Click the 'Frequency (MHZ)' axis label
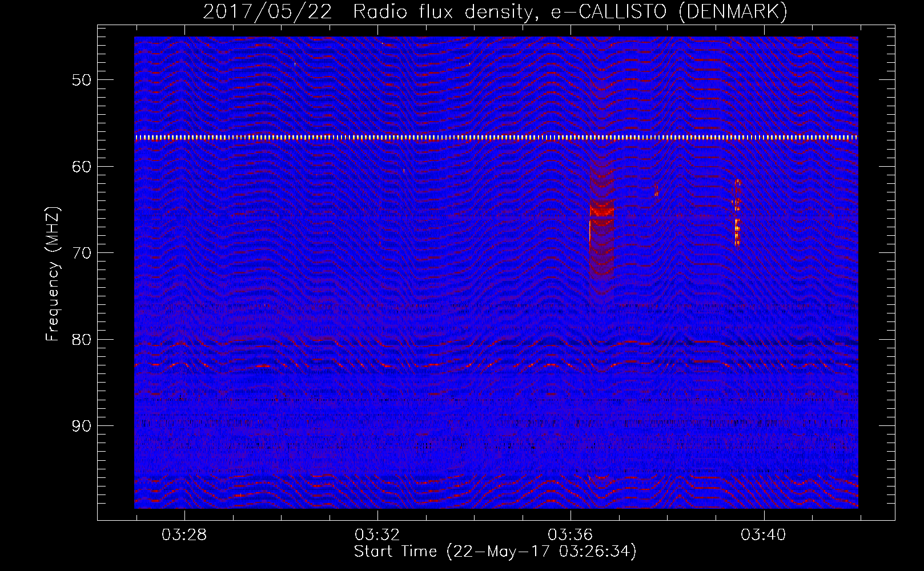924x571 pixels. point(53,274)
